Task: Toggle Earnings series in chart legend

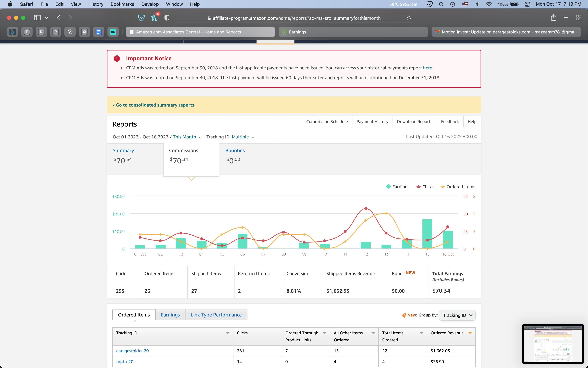Action: coord(398,187)
